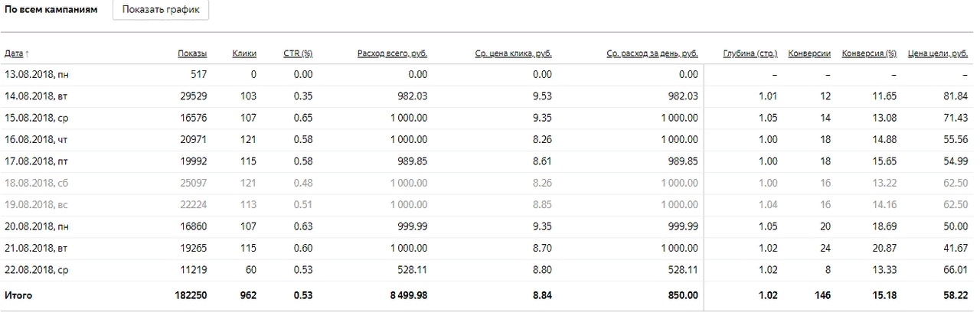This screenshot has width=980, height=322.
Task: Sort by Расход всего, руб. header
Action: (392, 54)
